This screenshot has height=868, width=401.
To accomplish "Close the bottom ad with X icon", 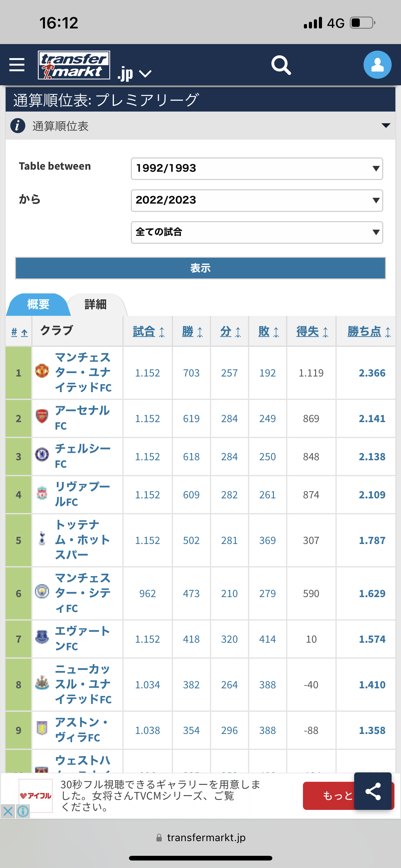I will [x=8, y=811].
